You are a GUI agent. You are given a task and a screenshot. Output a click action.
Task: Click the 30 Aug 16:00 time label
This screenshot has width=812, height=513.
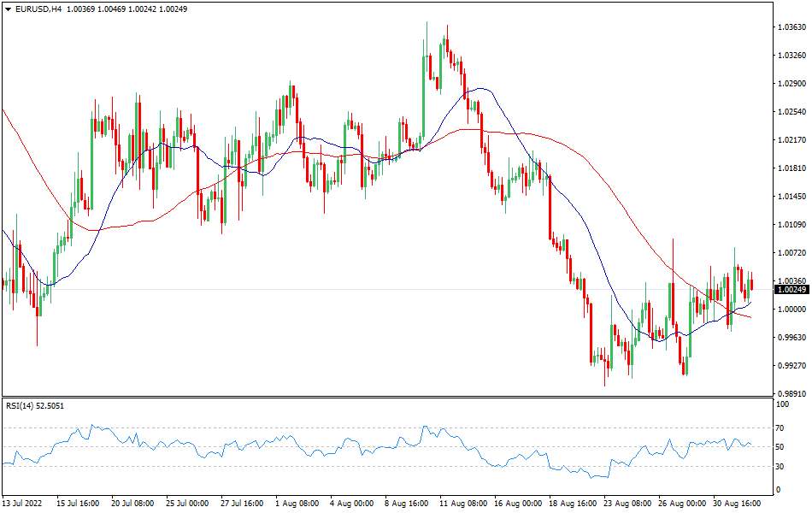(736, 504)
